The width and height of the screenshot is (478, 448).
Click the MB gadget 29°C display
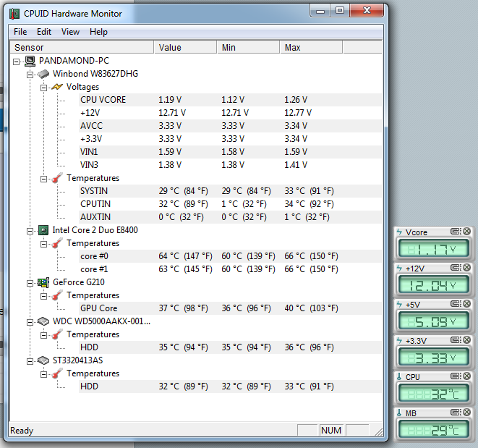pyautogui.click(x=433, y=430)
